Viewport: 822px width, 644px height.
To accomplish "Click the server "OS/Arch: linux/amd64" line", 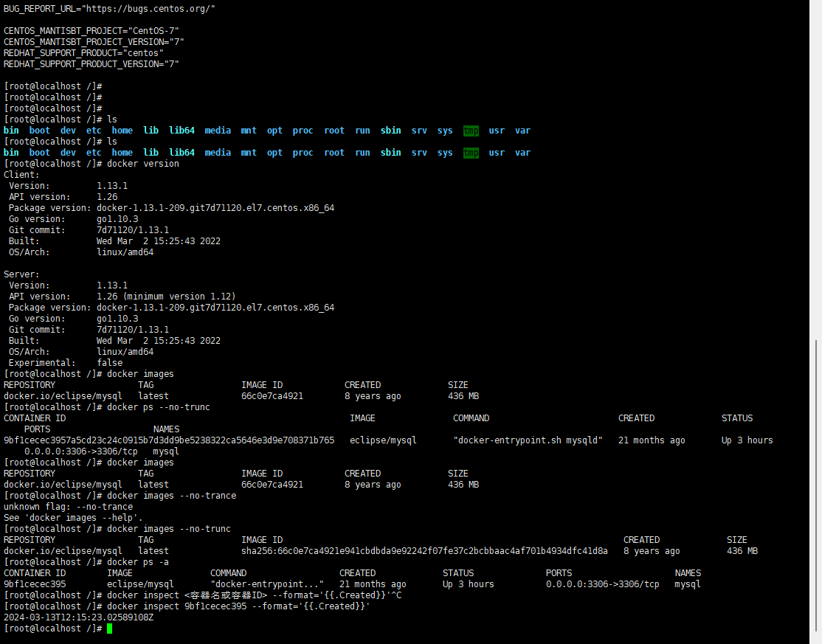I will 80,352.
